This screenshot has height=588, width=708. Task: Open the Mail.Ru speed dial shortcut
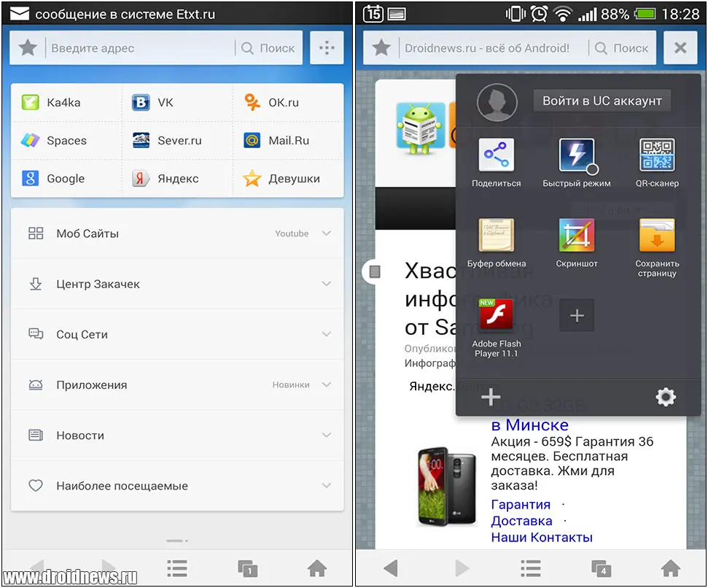tap(288, 141)
